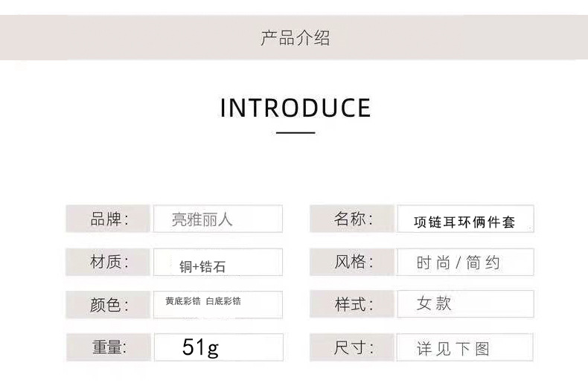588x386 pixels.
Task: Click the 时尚/简约 style field
Action: [465, 263]
